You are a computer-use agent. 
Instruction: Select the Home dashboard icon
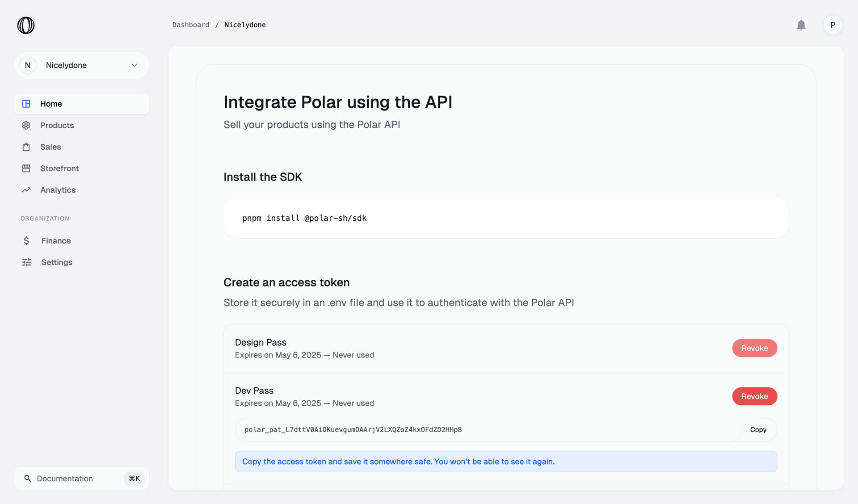[26, 104]
